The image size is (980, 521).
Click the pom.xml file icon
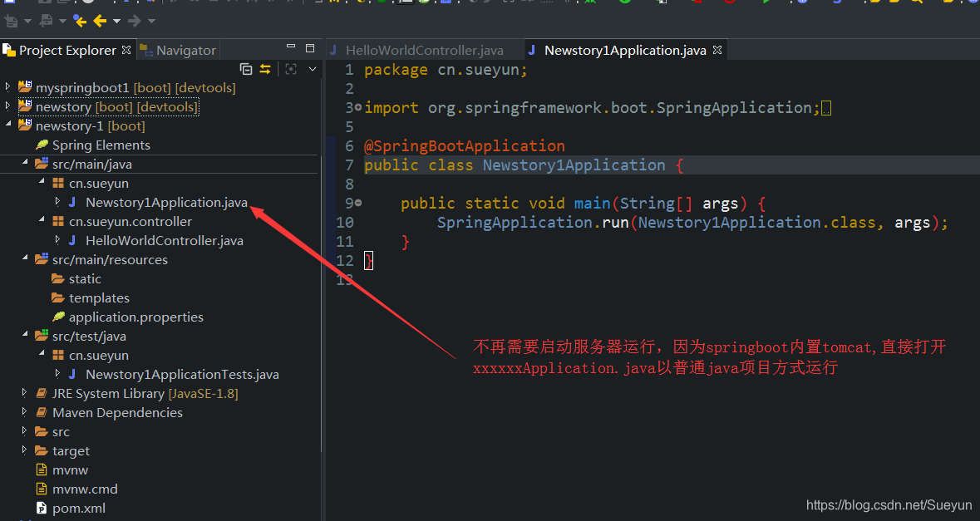click(42, 508)
